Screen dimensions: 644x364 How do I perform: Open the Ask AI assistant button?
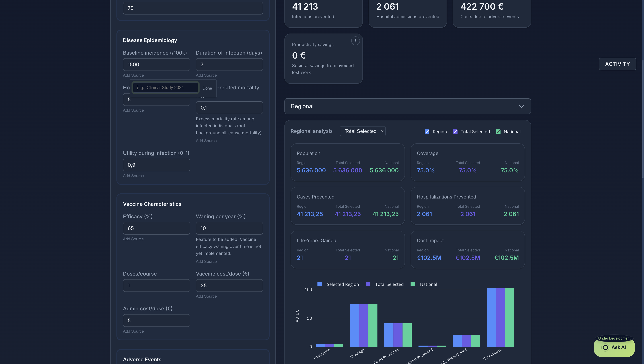point(614,347)
